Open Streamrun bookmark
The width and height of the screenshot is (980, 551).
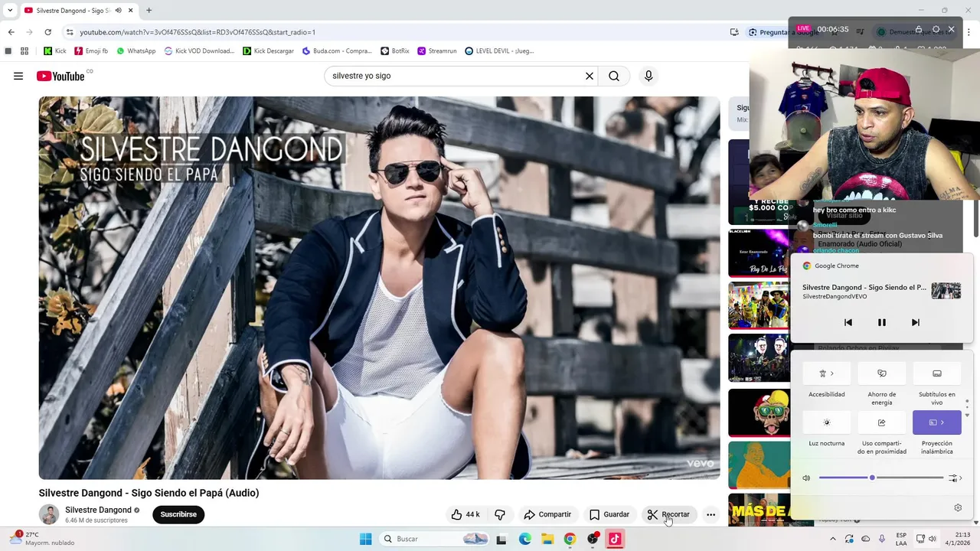tap(437, 51)
